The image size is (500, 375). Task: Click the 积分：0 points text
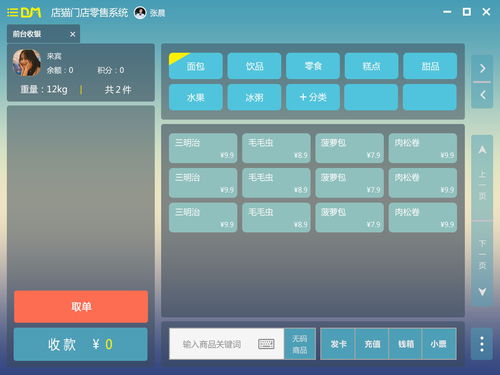pyautogui.click(x=111, y=70)
